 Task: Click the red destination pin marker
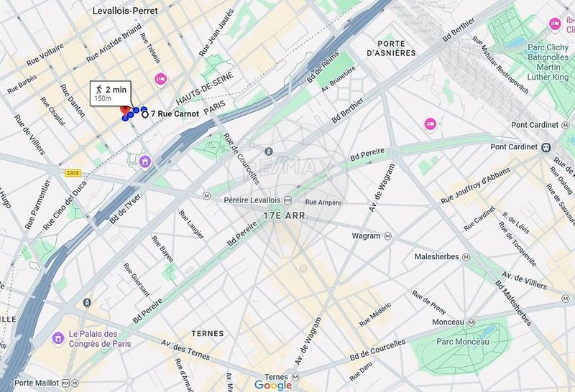[125, 109]
